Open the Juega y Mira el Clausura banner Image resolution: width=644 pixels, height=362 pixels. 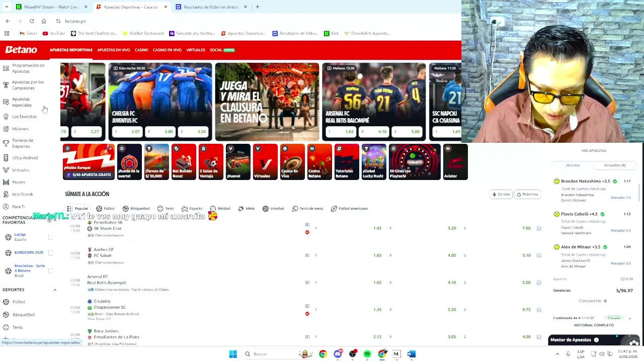[x=267, y=102]
